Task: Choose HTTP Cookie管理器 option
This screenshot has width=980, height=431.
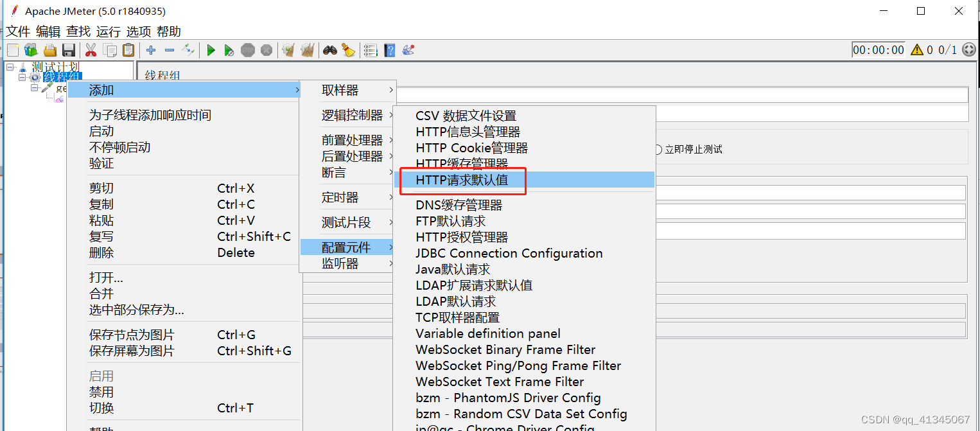Action: point(524,148)
